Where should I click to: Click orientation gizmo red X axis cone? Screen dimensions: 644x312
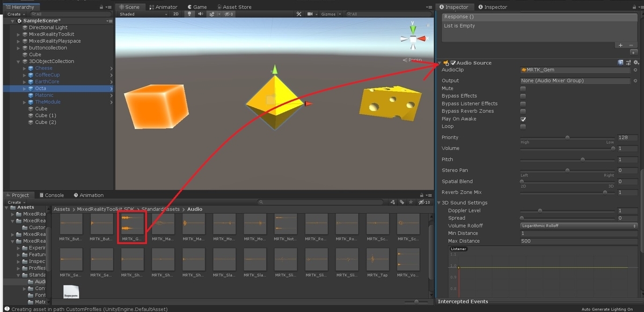(x=422, y=39)
